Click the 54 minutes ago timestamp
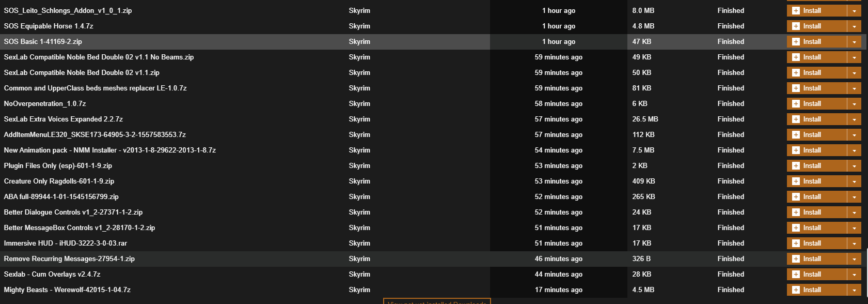This screenshot has height=304, width=868. click(x=559, y=150)
